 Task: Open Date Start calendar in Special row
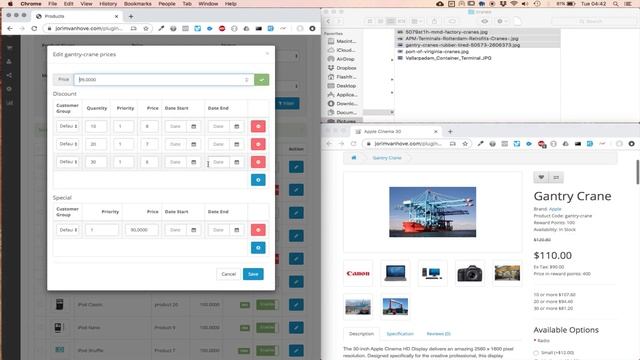(194, 230)
